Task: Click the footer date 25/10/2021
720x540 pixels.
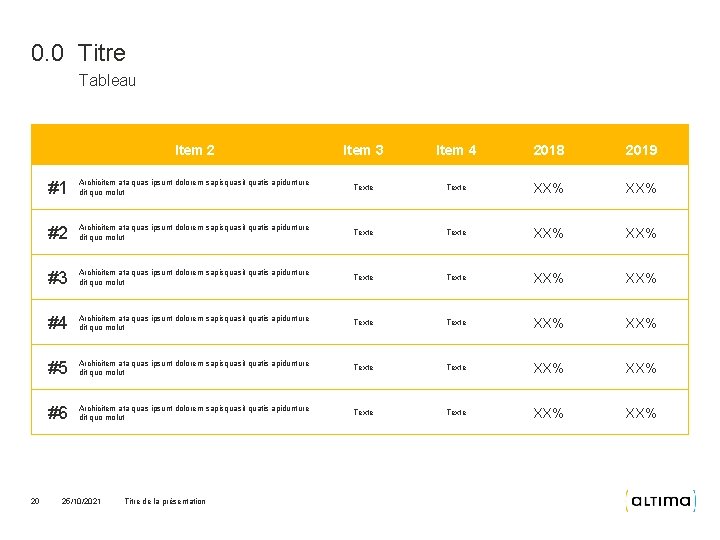Action: (81, 501)
